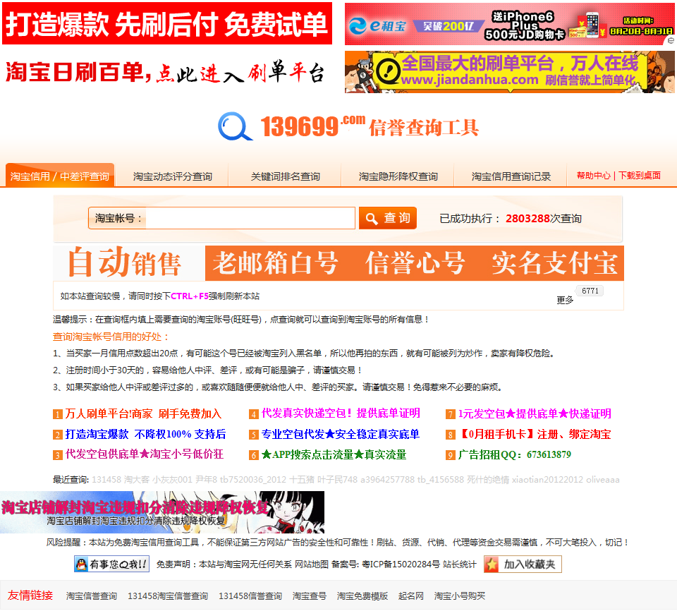Open ad link 专业空包代发★安全稳定真实底单
Viewport: 677px width, 616px height.
point(341,434)
